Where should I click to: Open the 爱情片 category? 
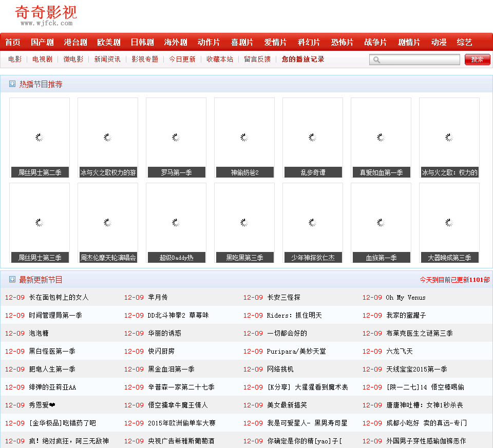[x=275, y=42]
